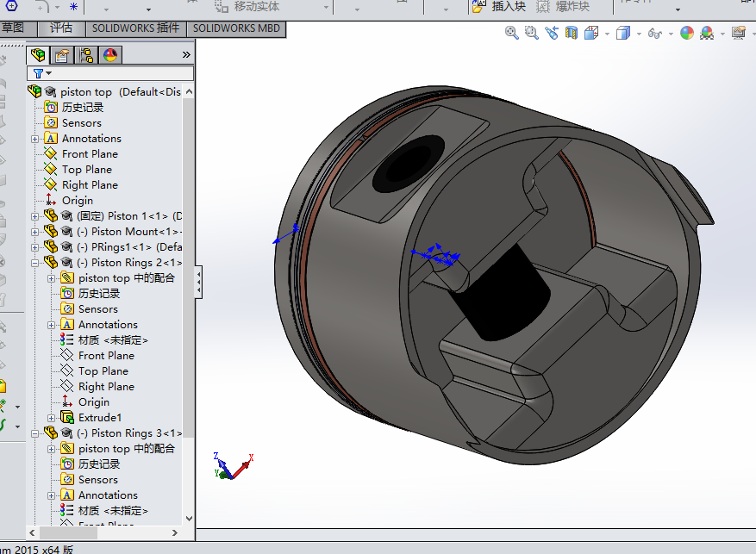Open the FeatureManager design tree tab
The image size is (756, 554).
click(x=38, y=55)
